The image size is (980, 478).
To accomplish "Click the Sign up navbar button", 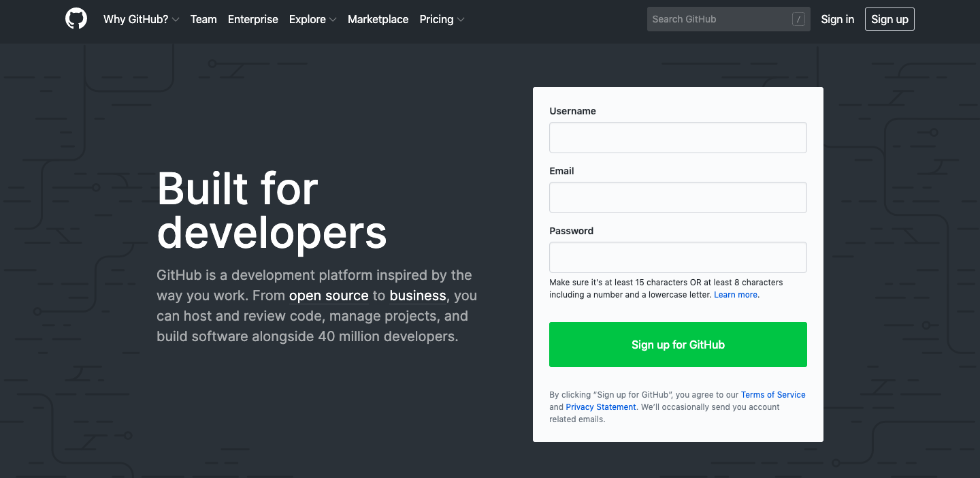I will point(889,19).
